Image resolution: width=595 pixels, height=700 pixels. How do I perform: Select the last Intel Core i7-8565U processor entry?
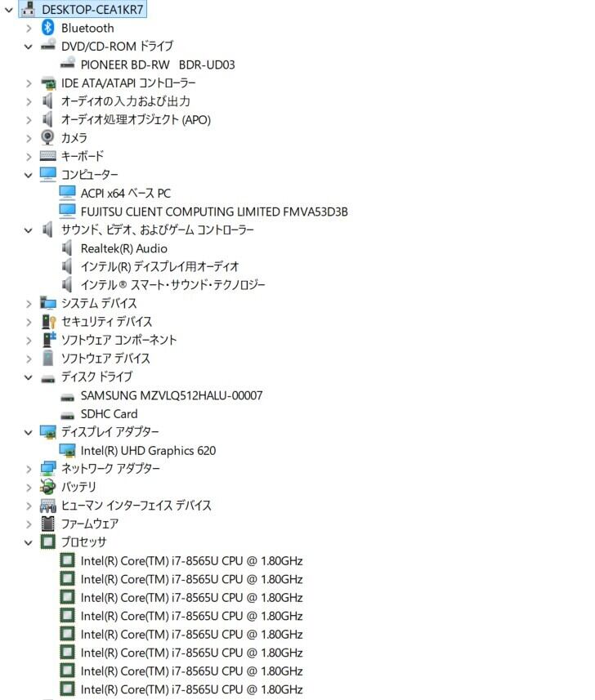click(191, 689)
